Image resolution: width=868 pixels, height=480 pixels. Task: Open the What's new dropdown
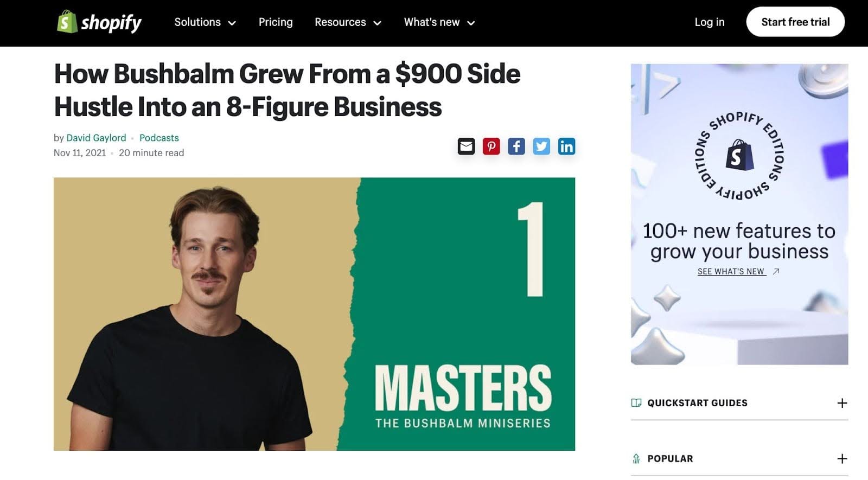click(439, 22)
